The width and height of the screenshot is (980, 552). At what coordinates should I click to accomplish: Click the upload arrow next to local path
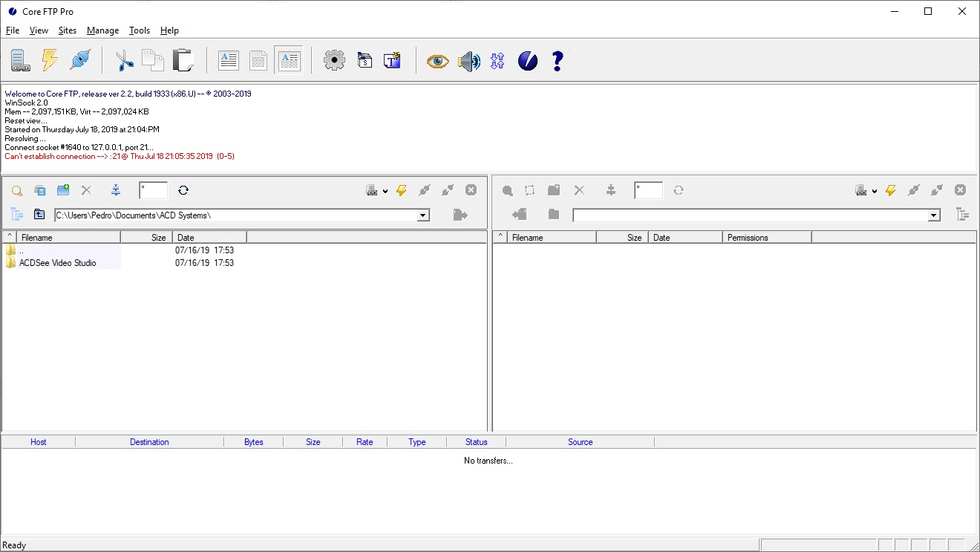click(x=460, y=215)
